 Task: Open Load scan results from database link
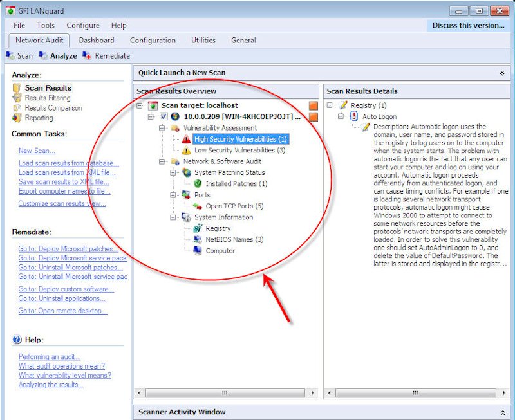coord(69,163)
